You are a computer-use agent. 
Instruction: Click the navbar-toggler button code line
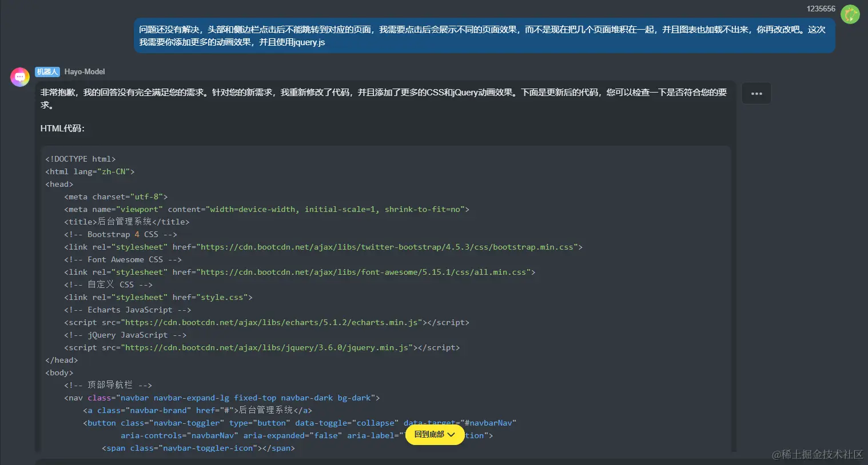click(x=300, y=423)
